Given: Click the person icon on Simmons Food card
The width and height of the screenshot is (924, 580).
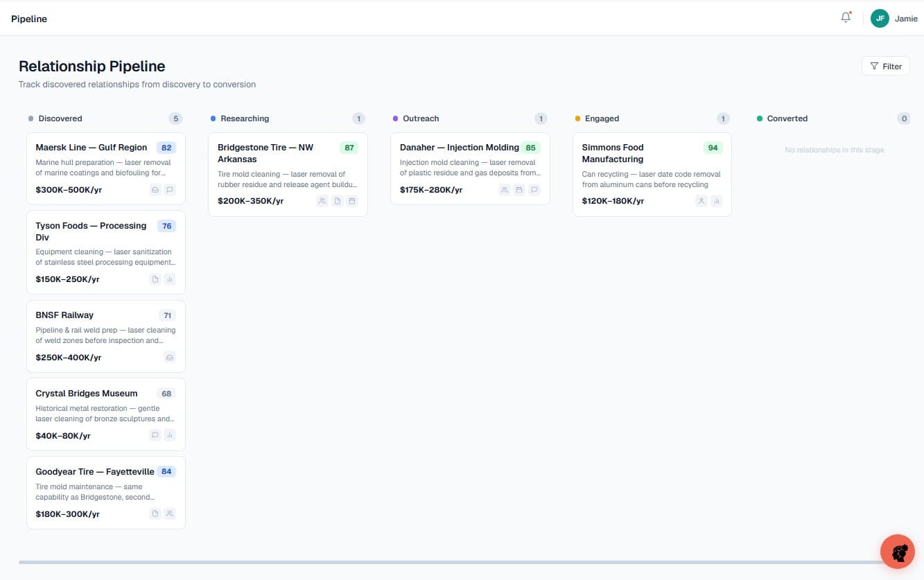Looking at the screenshot, I should click(x=701, y=201).
